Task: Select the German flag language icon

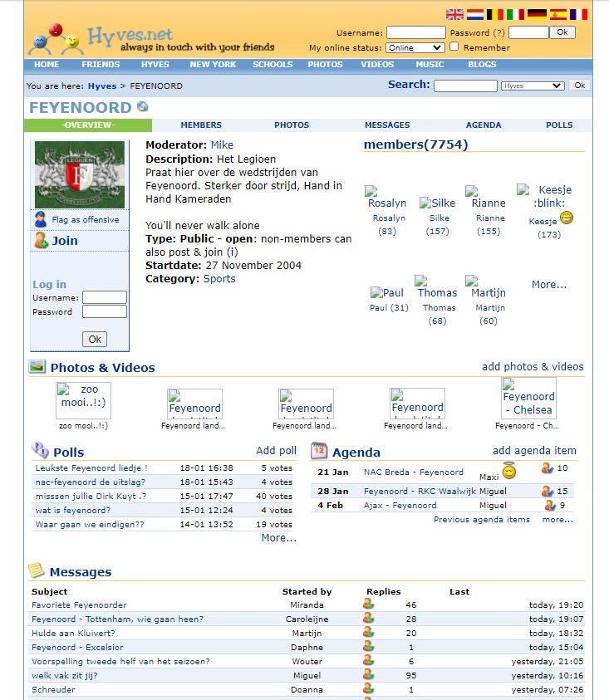Action: coord(537,14)
